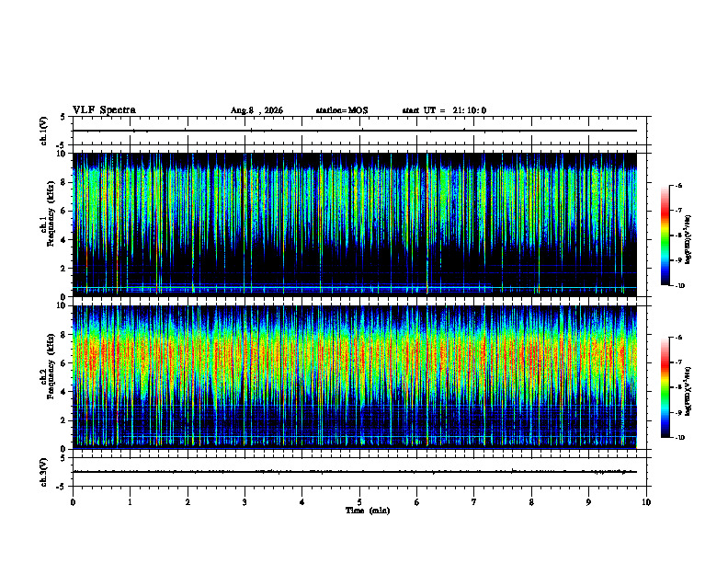
Task: Click the '-7' label on ch.1 color bar
Action: coord(678,211)
